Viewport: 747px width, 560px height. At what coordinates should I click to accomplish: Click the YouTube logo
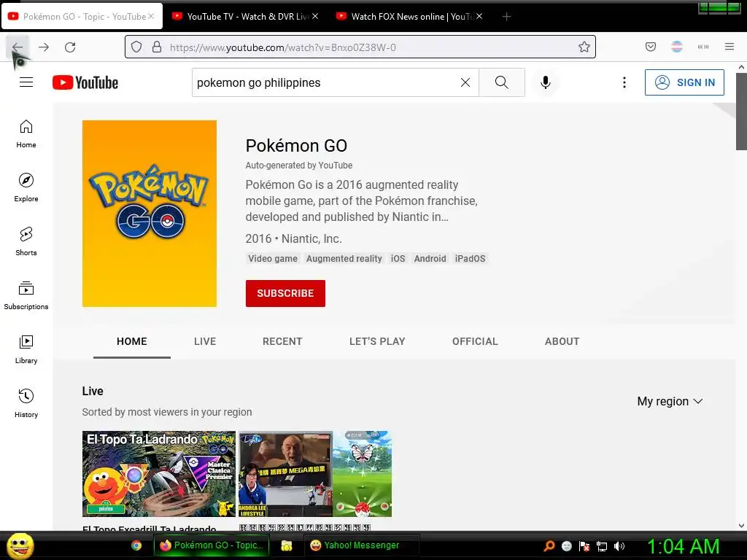(x=85, y=82)
